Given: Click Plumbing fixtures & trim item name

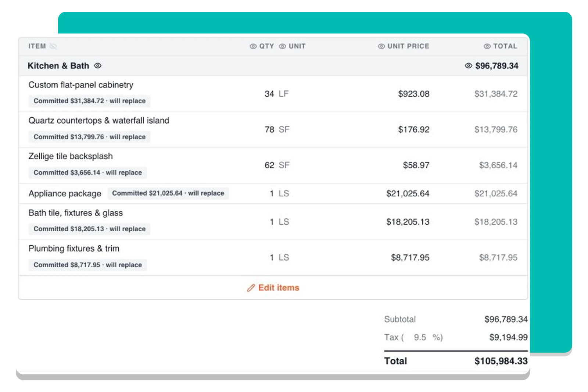Looking at the screenshot, I should click(74, 249).
